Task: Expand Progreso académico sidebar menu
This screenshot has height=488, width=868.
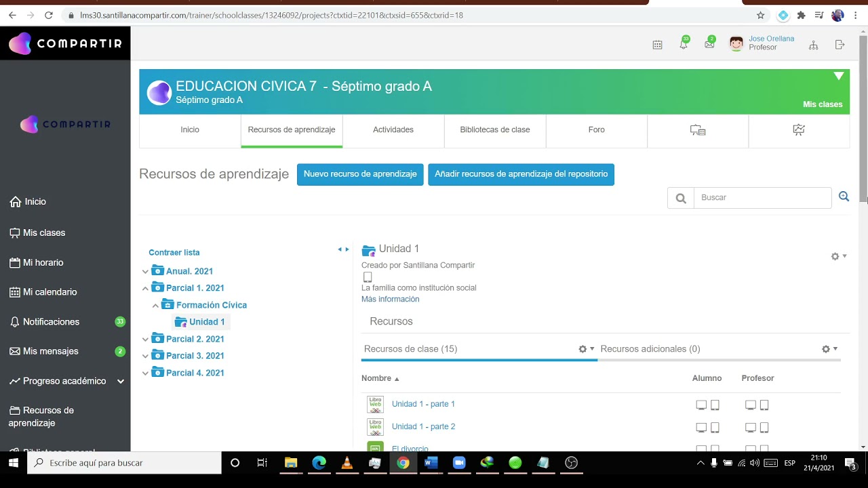Action: 121,382
